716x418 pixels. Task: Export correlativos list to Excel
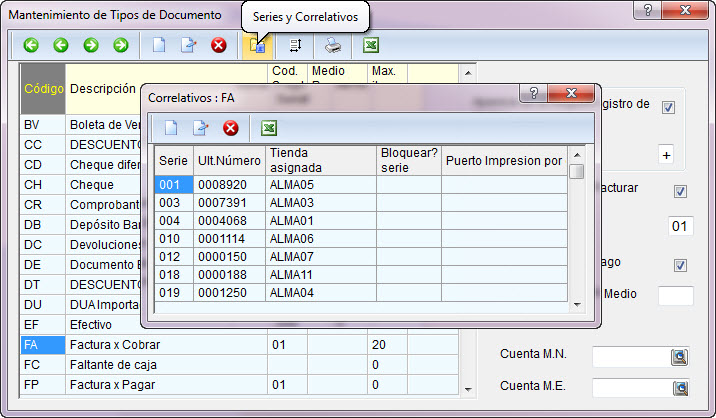tap(268, 128)
